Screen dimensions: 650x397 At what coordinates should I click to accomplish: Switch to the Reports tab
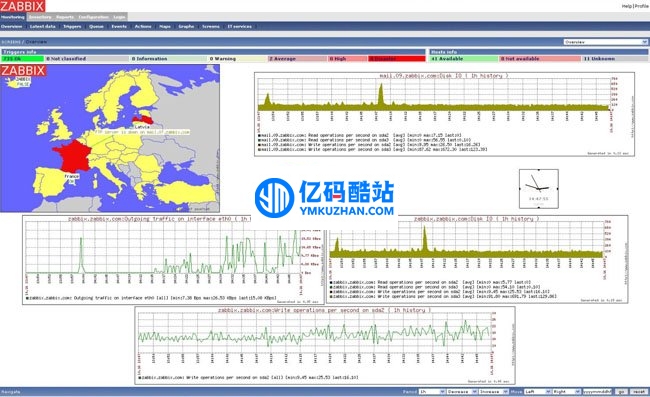[x=65, y=17]
